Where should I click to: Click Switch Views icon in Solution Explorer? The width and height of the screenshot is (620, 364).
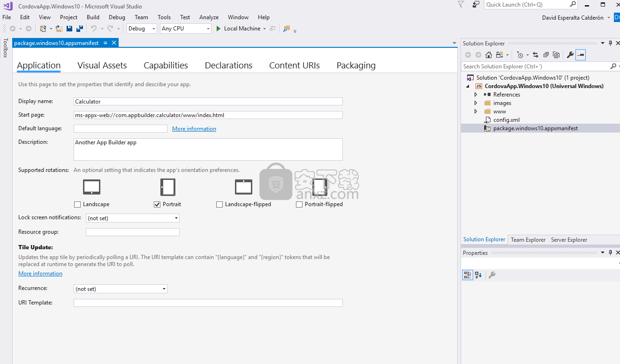pos(499,55)
